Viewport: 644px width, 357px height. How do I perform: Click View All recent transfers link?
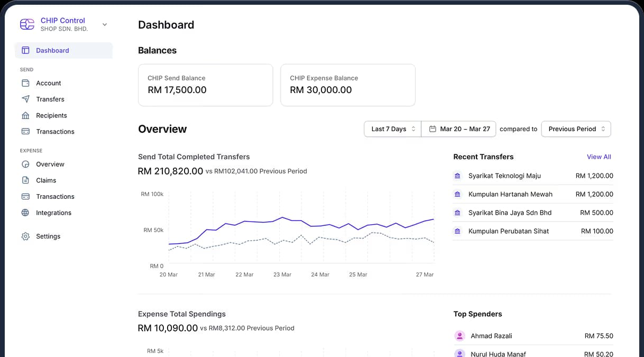(x=599, y=157)
